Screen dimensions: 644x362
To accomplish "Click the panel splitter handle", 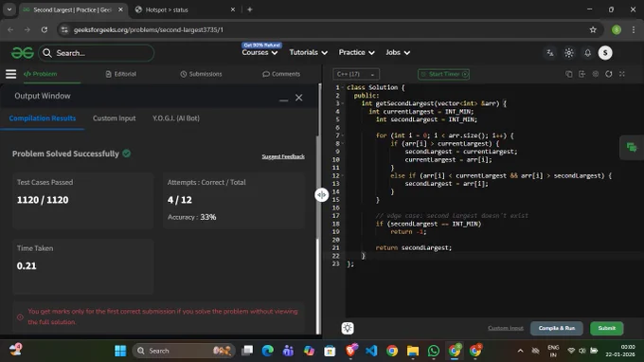I will click(322, 194).
